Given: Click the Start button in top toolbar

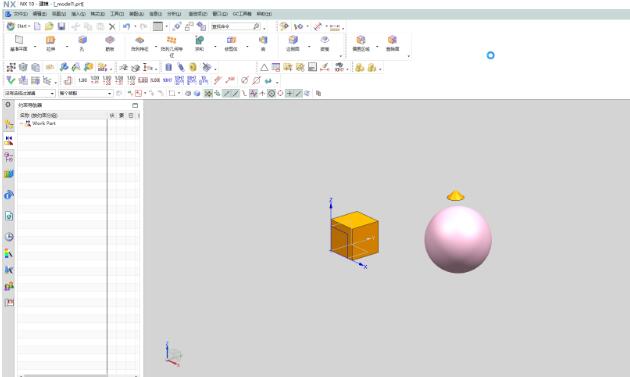Looking at the screenshot, I should coord(18,27).
